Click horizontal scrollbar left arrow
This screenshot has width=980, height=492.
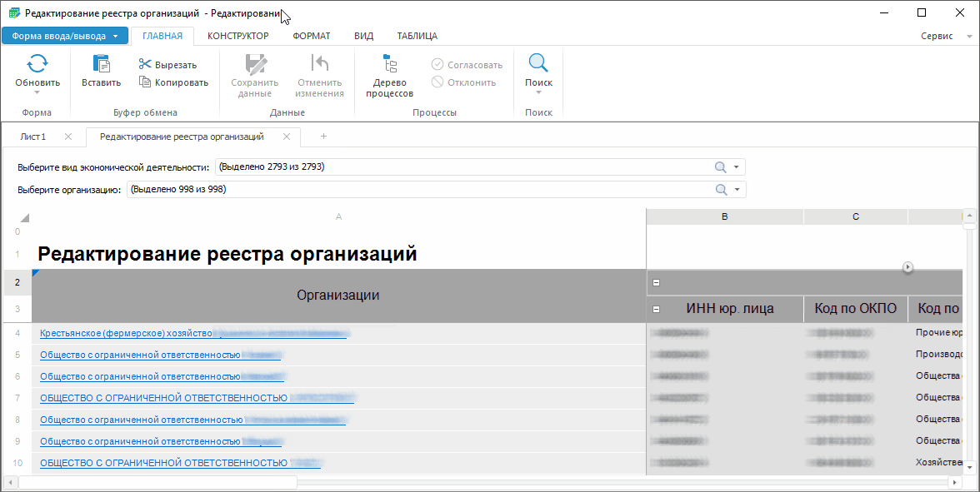pos(11,482)
